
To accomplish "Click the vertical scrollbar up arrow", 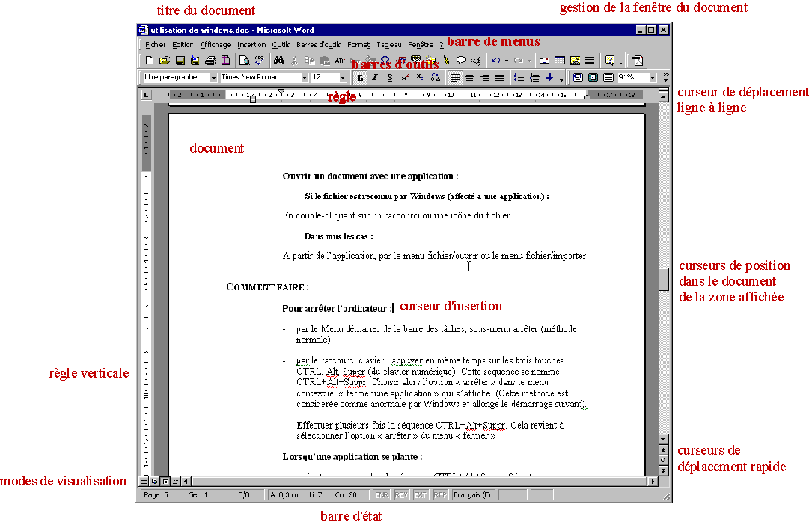I will point(663,96).
